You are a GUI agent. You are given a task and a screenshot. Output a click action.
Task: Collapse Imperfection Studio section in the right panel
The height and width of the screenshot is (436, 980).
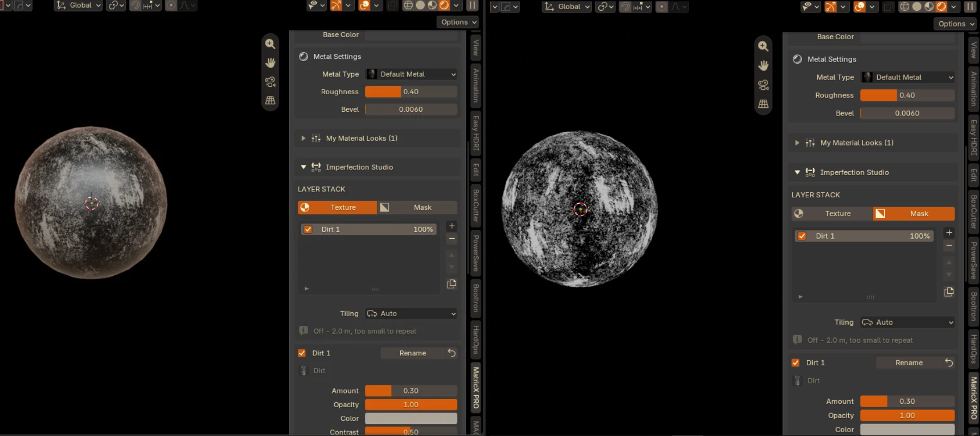point(873,172)
